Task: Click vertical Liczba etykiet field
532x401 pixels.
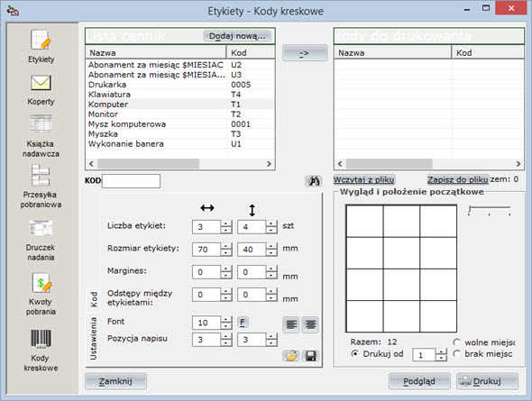Action: point(252,227)
